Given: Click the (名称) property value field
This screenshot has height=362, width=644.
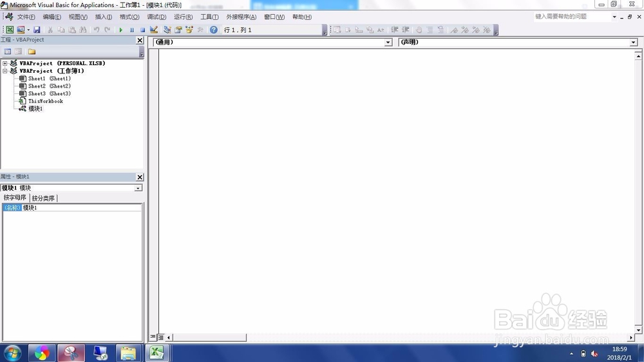Looking at the screenshot, I should [x=81, y=208].
